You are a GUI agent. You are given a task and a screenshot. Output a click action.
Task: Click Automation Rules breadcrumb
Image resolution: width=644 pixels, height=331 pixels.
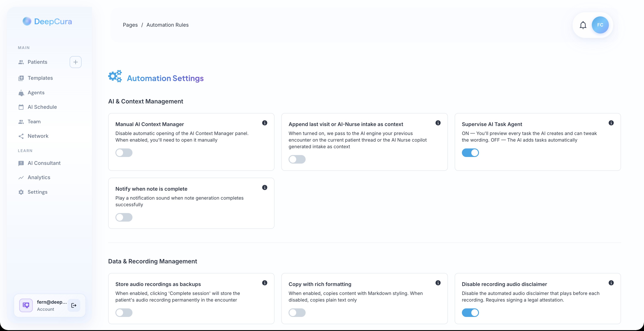point(168,25)
